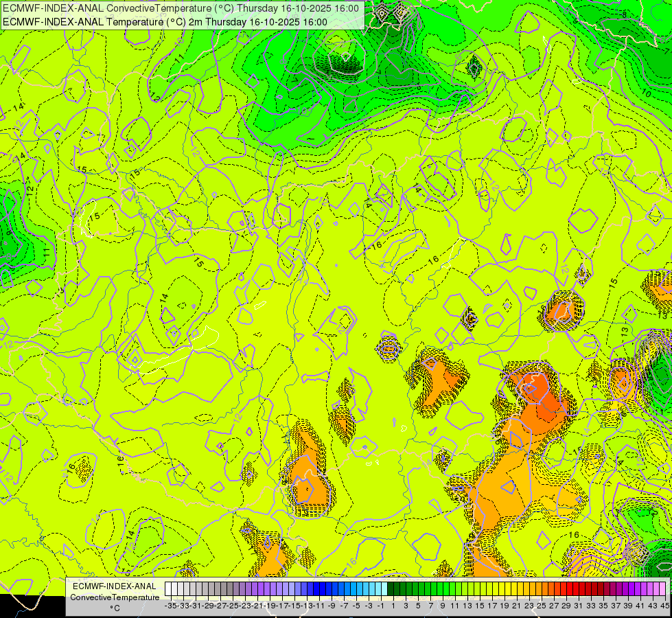672x618 pixels.
Task: Click the 41 value on the legend scale
Action: click(640, 606)
